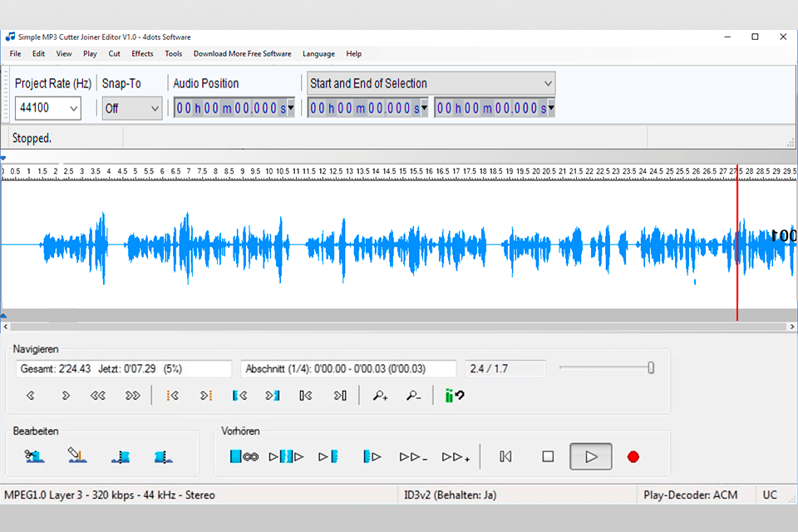The image size is (798, 532).
Task: Click the double-left fast rewind arrows
Action: (x=98, y=396)
